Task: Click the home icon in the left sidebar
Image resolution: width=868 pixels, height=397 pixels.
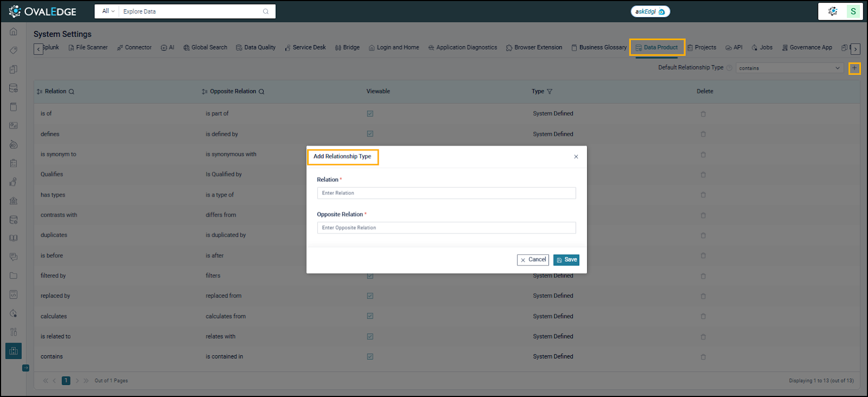Action: tap(14, 31)
